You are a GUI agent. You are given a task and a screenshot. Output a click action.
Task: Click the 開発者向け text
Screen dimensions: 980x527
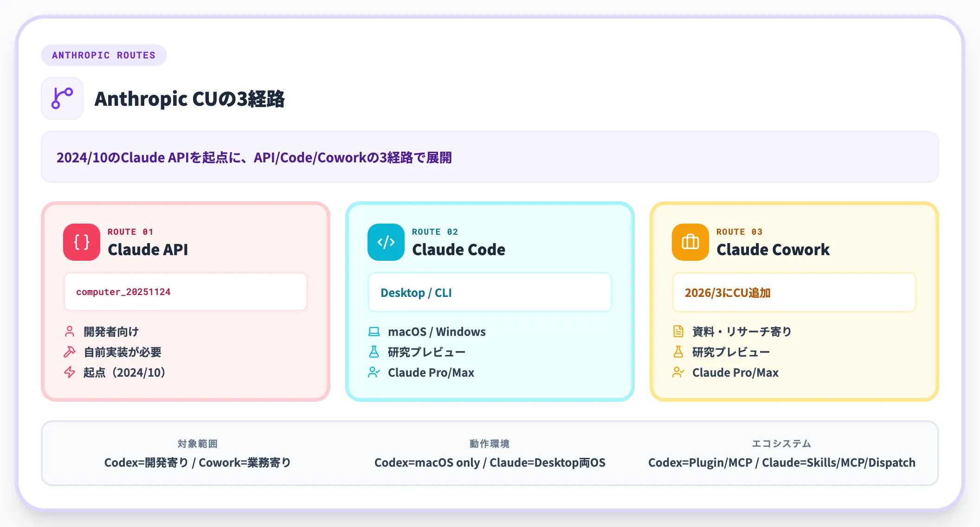point(111,332)
